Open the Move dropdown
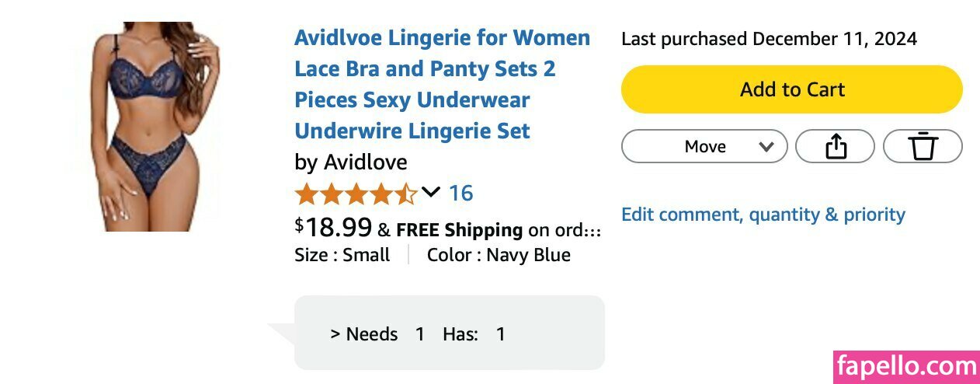980x384 pixels. point(704,146)
